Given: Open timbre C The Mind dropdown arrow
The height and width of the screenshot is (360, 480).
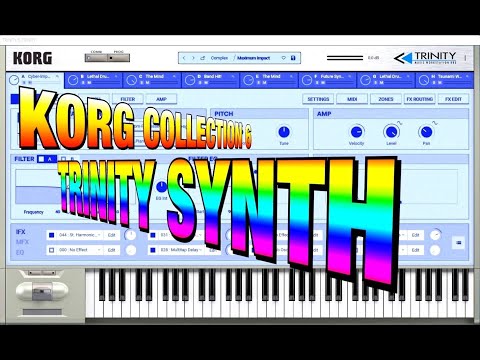Looking at the screenshot, I should (174, 76).
